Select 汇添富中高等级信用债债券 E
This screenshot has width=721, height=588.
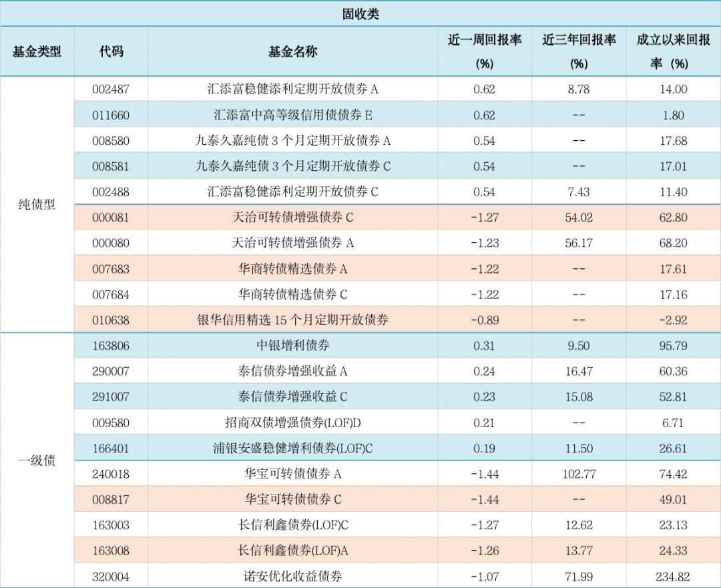[293, 115]
